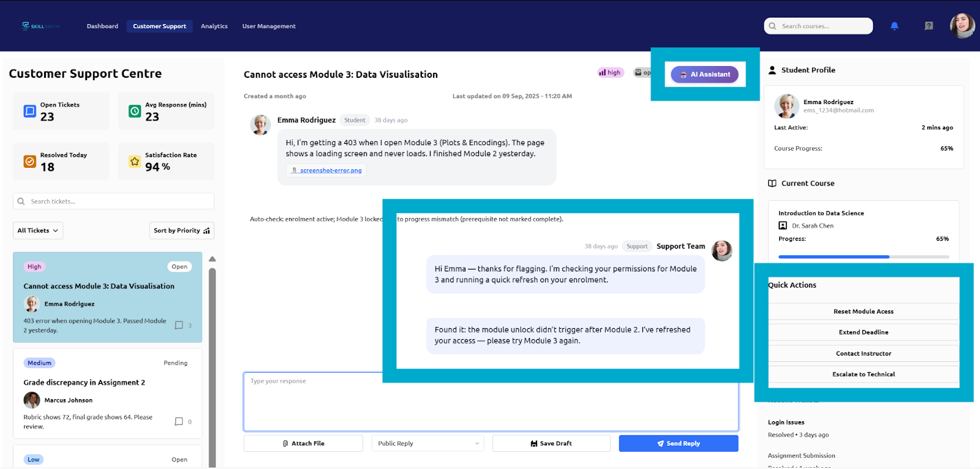This screenshot has width=980, height=469.
Task: Click the Type your response box
Action: pyautogui.click(x=491, y=402)
